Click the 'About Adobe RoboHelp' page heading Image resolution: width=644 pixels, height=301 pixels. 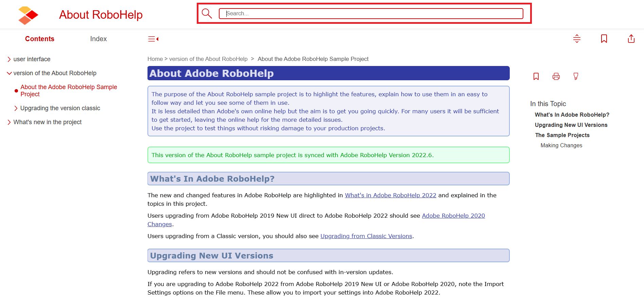211,73
